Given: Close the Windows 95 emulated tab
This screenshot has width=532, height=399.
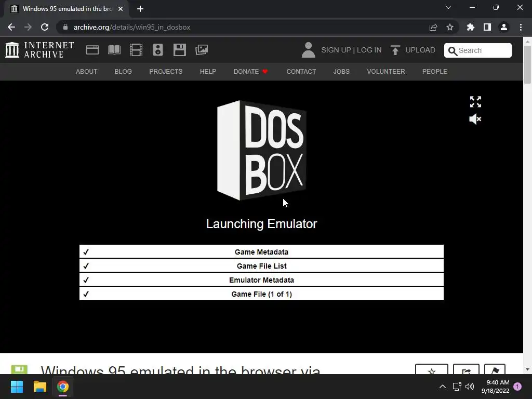Looking at the screenshot, I should pos(121,9).
